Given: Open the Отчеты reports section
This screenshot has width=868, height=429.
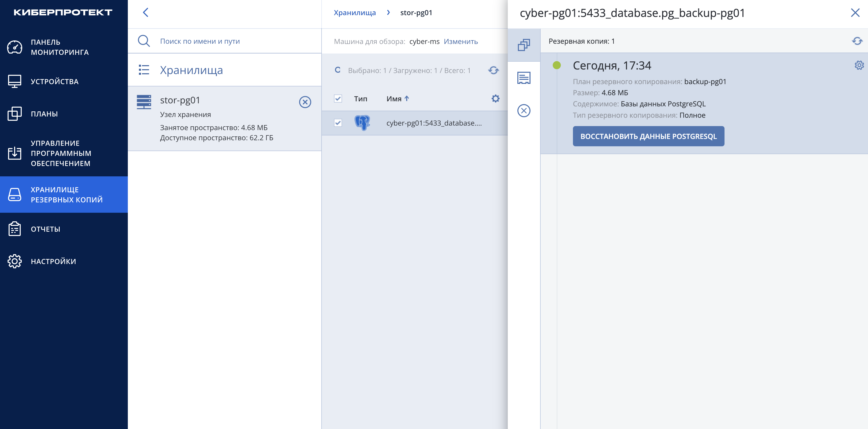Looking at the screenshot, I should tap(64, 229).
